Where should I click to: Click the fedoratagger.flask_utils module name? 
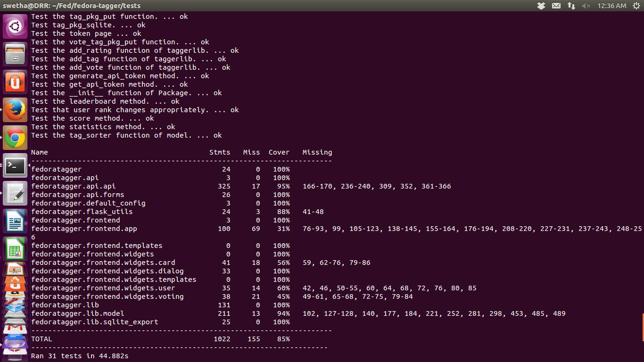pyautogui.click(x=82, y=212)
